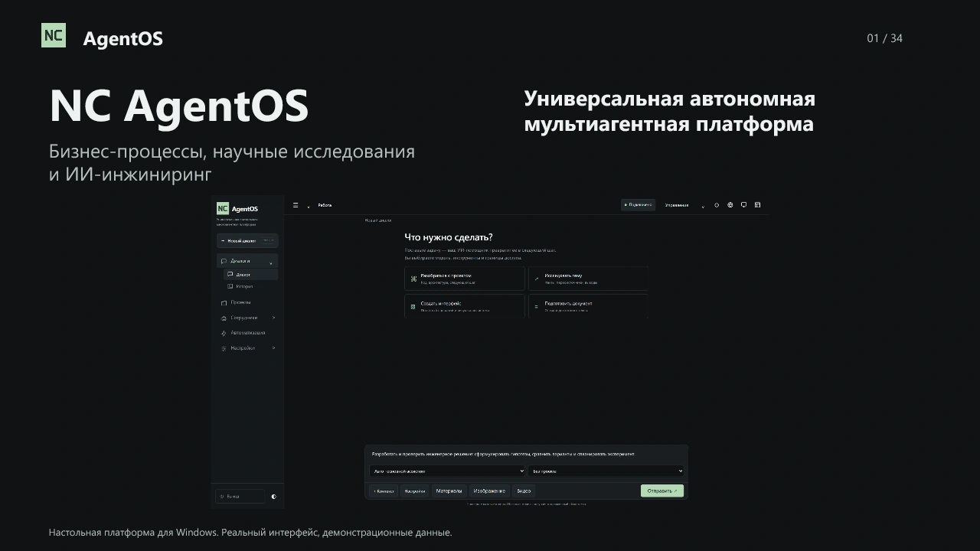Screen dimensions: 980x551
Task: Click the diamond icon in the top toolbar
Action: 717,205
